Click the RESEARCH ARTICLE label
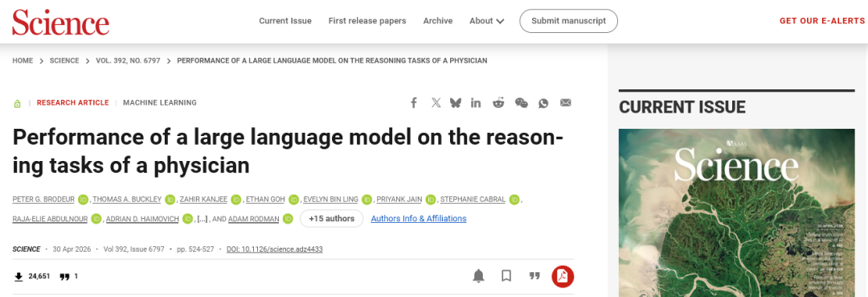 [x=73, y=102]
